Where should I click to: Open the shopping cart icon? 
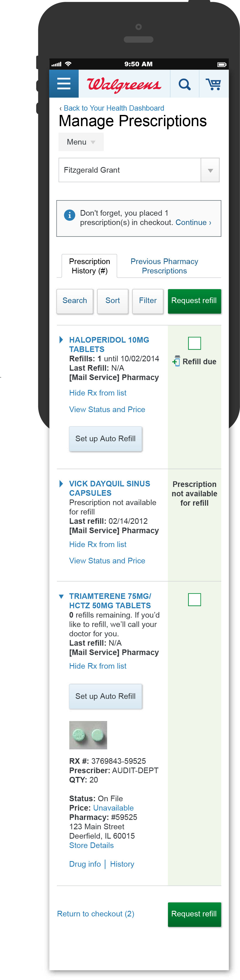[x=213, y=84]
